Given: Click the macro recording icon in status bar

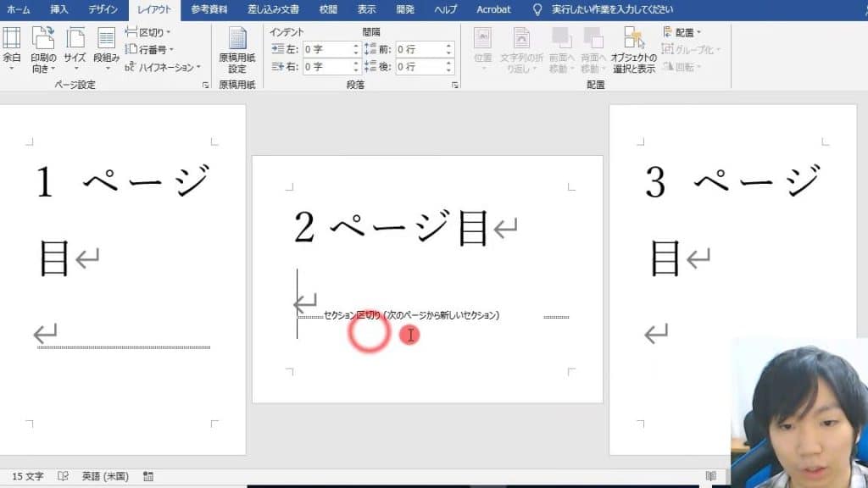Looking at the screenshot, I should pos(148,477).
